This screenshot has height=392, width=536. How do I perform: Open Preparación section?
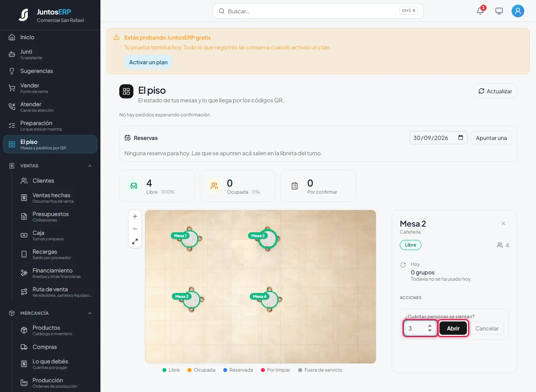pyautogui.click(x=50, y=125)
